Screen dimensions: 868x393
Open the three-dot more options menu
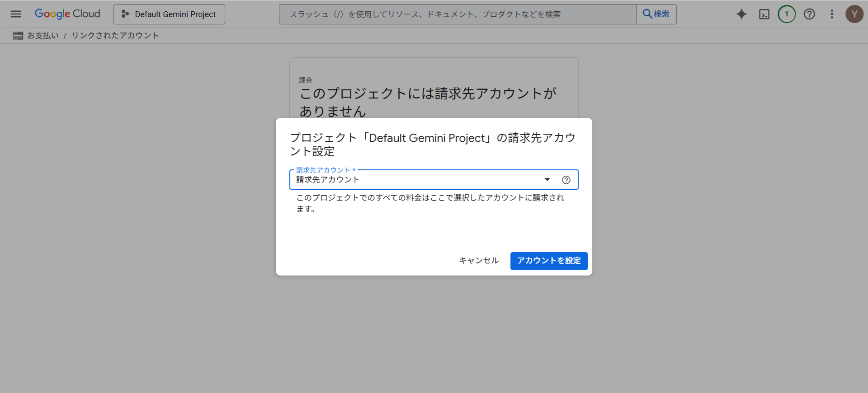click(x=832, y=14)
